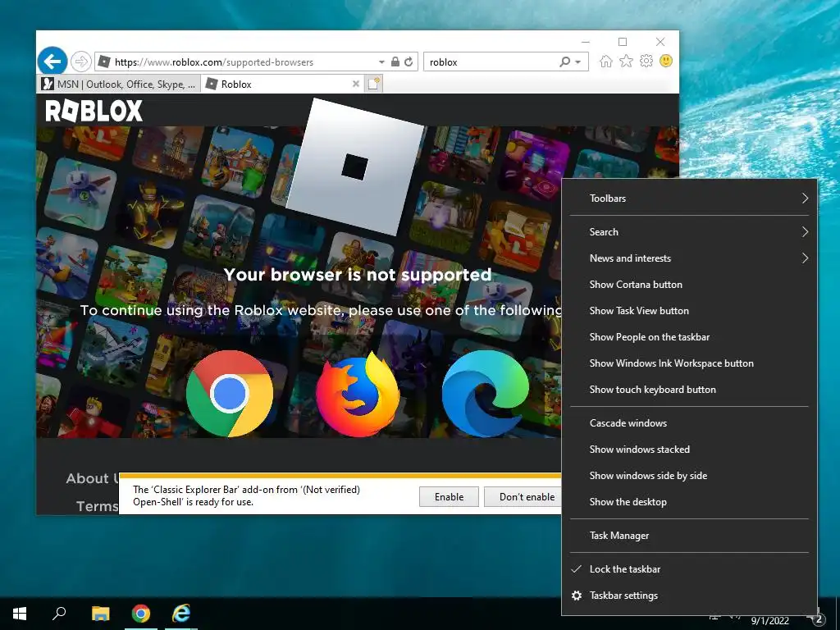The height and width of the screenshot is (630, 840).
Task: Toggle Show Windows Ink Workspace button
Action: pos(689,363)
